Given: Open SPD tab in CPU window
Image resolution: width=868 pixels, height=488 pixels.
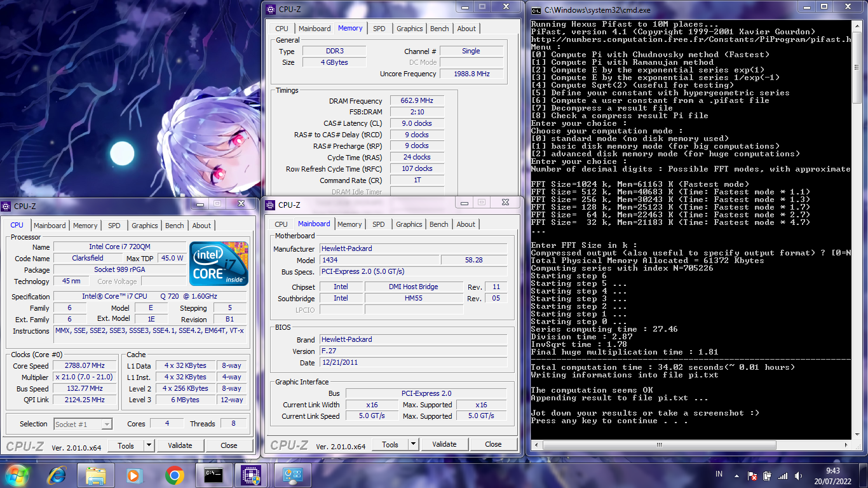Looking at the screenshot, I should (114, 226).
